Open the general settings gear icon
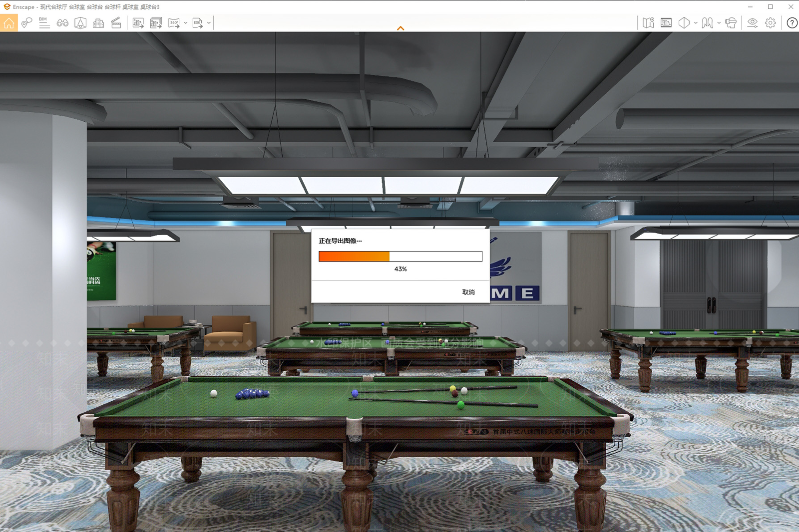Viewport: 799px width, 532px height. point(771,23)
